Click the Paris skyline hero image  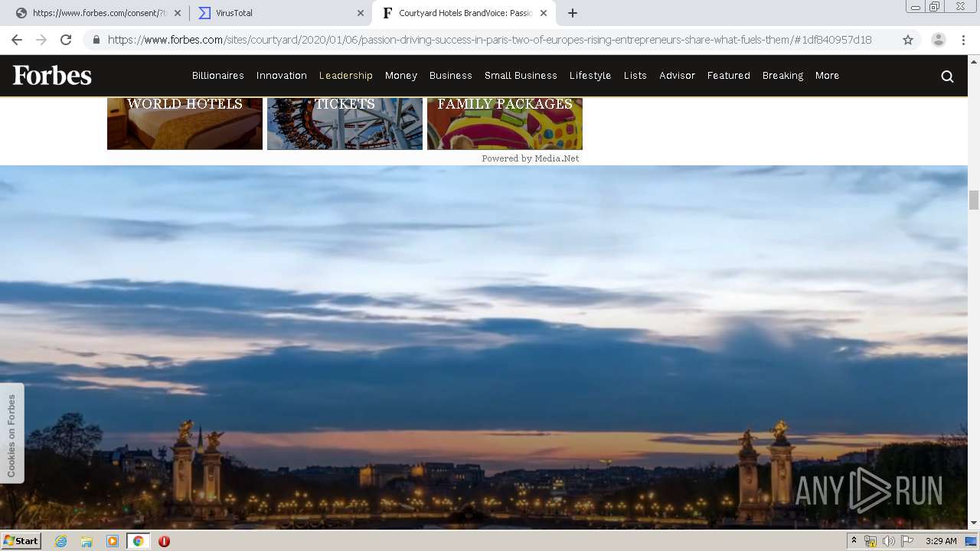(484, 347)
